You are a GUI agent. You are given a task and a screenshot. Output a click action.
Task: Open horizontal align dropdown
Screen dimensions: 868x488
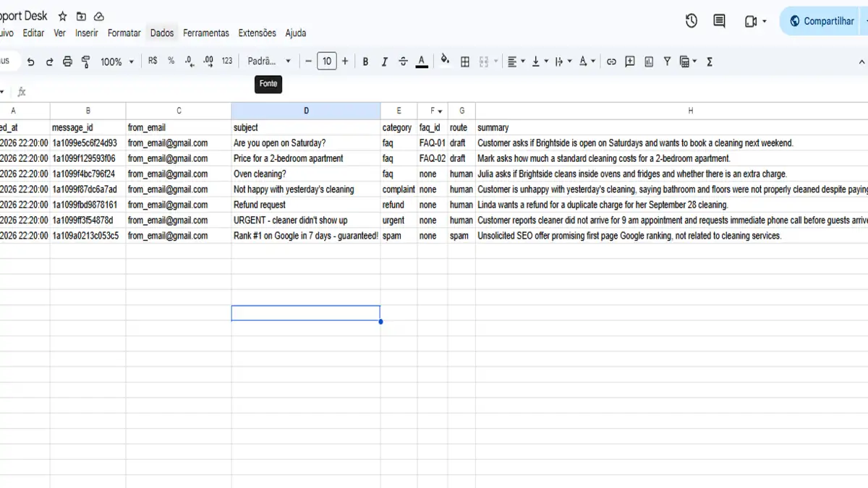pos(516,61)
